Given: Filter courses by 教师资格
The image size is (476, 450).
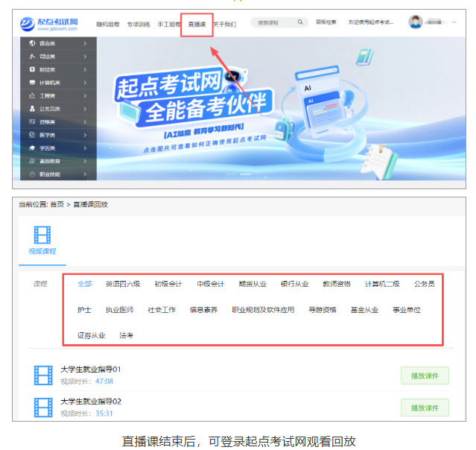Looking at the screenshot, I should [337, 284].
